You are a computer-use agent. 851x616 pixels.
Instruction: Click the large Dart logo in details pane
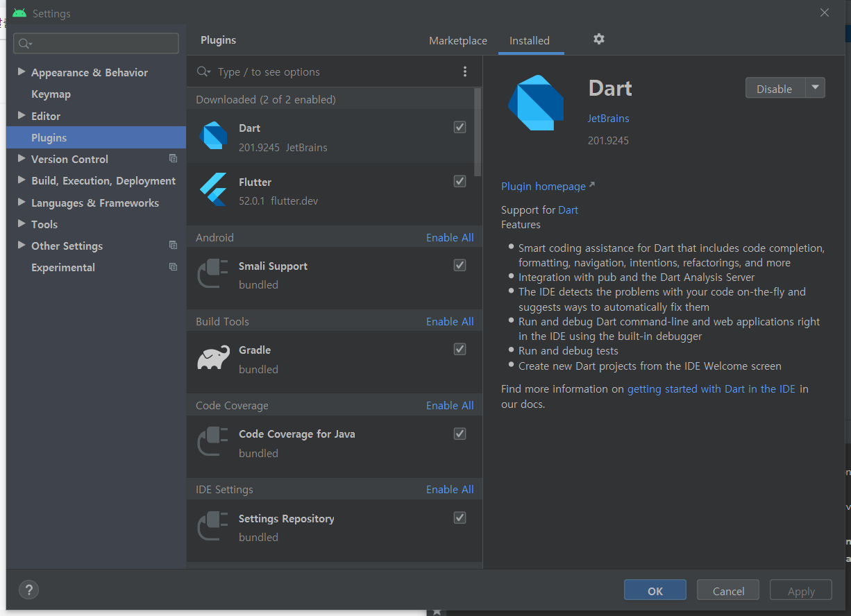click(535, 102)
